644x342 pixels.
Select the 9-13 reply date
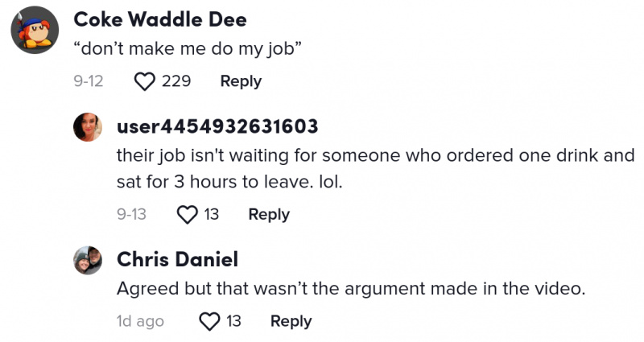(131, 214)
